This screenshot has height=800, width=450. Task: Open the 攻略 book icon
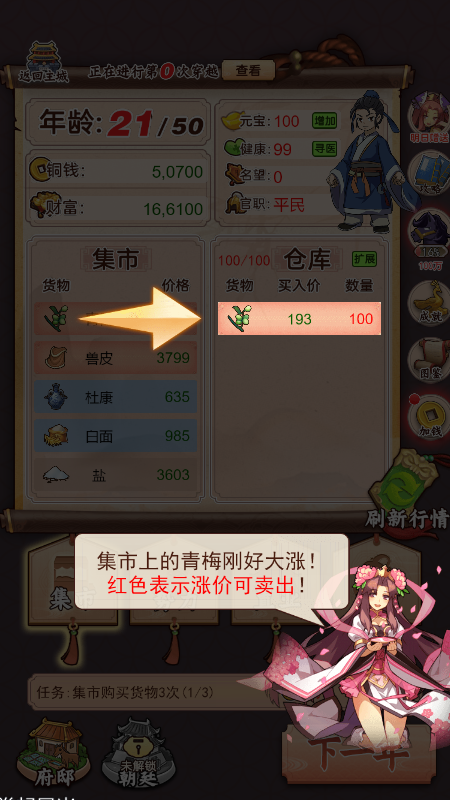coord(428,171)
